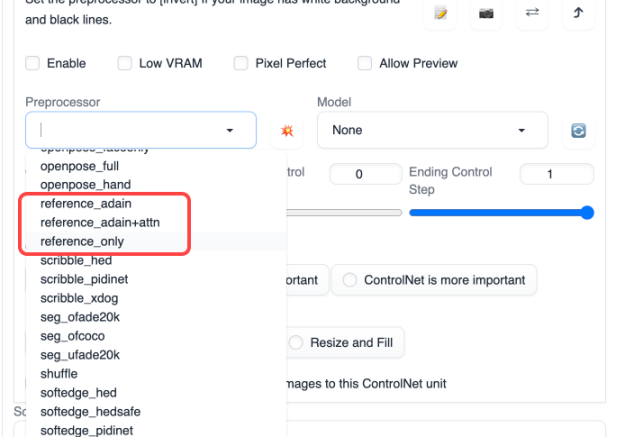Pick reference_adain+attn in the list
The height and width of the screenshot is (437, 625).
point(93,223)
